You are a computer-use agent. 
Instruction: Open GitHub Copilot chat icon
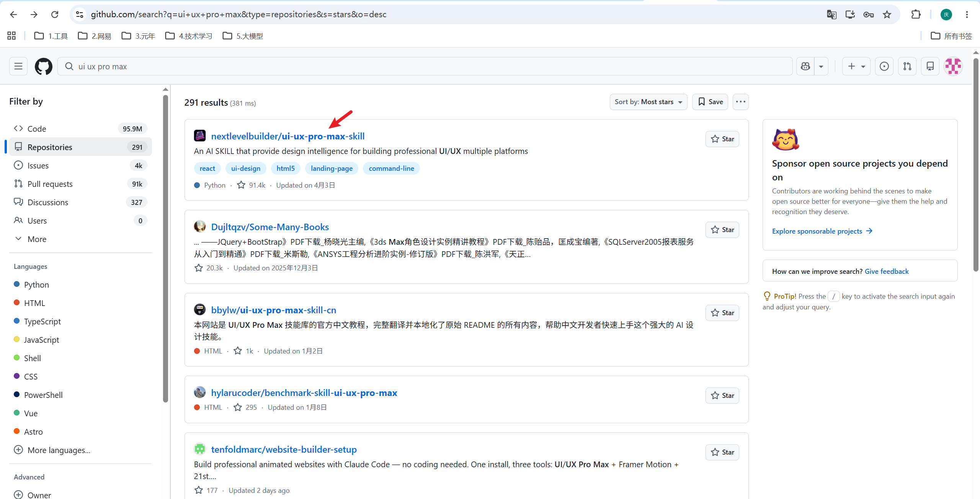[805, 66]
